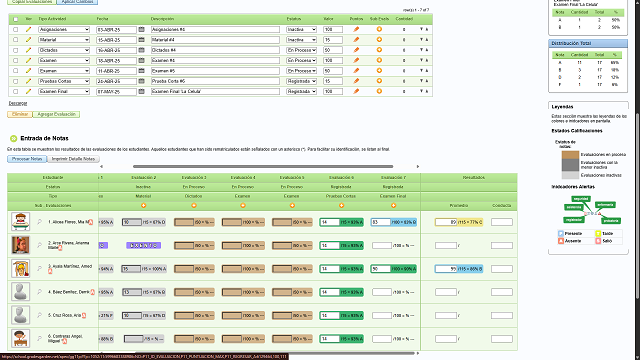Check the box for the Examen Final row
The width and height of the screenshot is (640, 360).
point(16,91)
